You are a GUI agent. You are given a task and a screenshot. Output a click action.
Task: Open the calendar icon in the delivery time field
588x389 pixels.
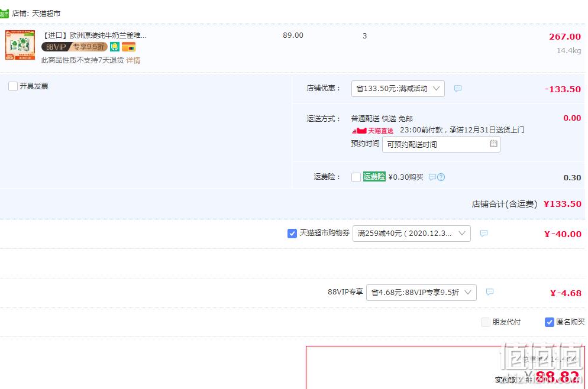(493, 144)
